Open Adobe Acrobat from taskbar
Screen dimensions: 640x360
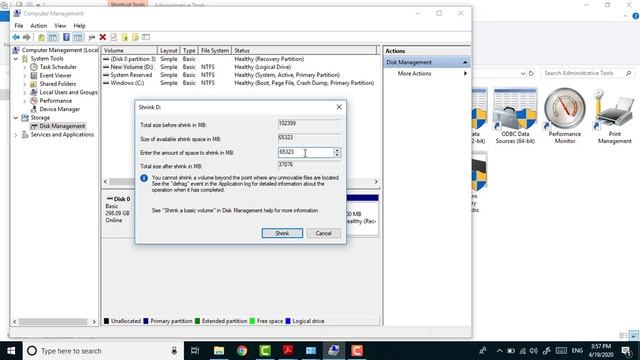[x=288, y=351]
